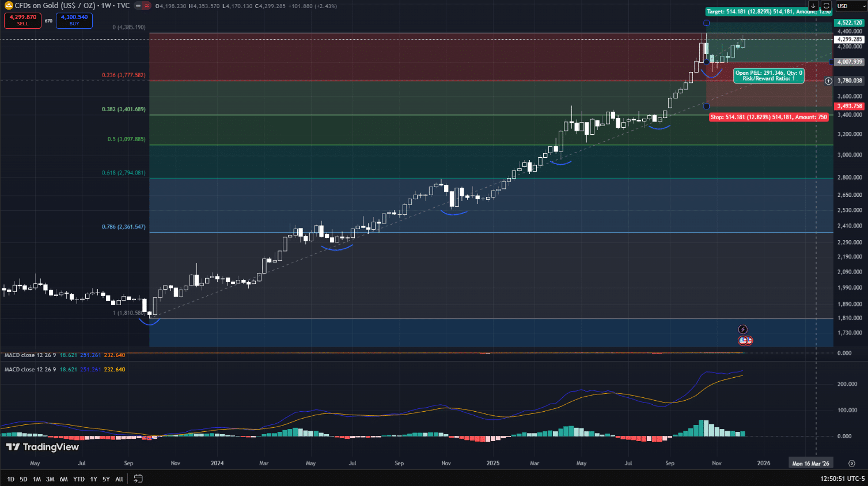Open the go-to-date calendar icon
868x486 pixels.
coord(138,479)
